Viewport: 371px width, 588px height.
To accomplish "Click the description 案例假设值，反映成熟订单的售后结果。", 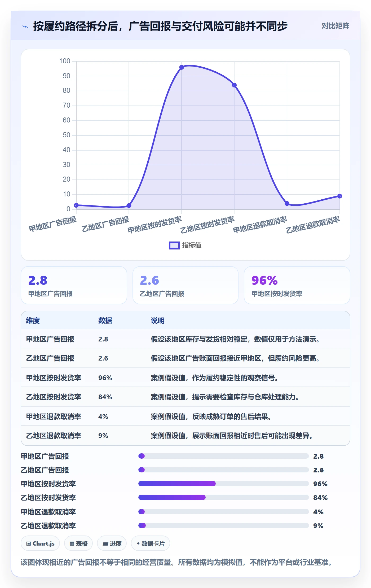I will pyautogui.click(x=211, y=416).
